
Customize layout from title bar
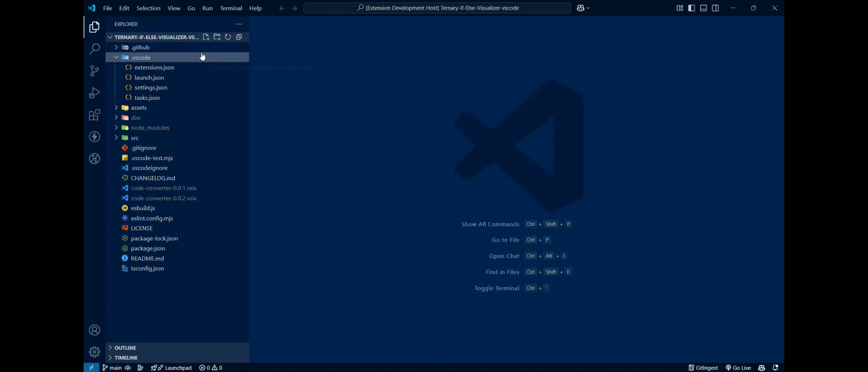pos(680,8)
